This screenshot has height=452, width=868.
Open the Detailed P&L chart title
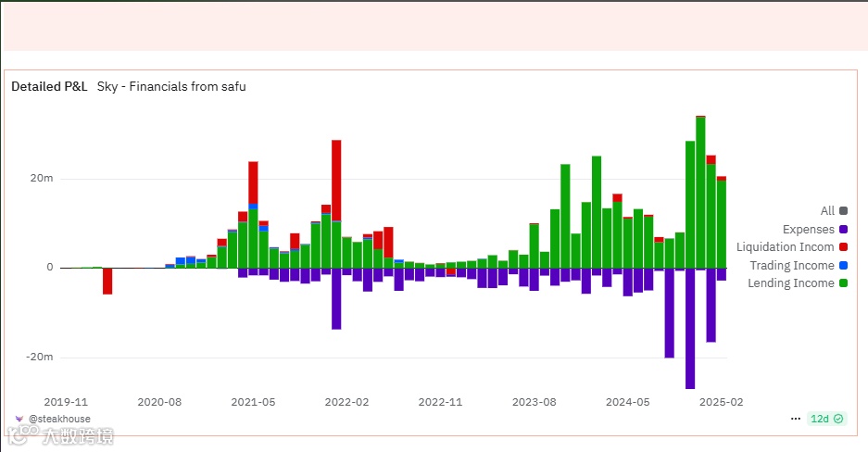49,86
